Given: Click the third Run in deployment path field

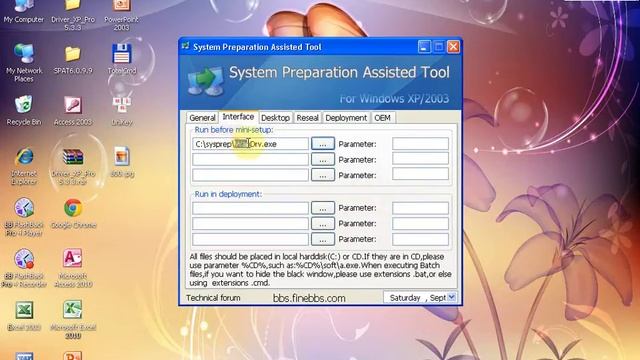Looking at the screenshot, I should point(250,239).
